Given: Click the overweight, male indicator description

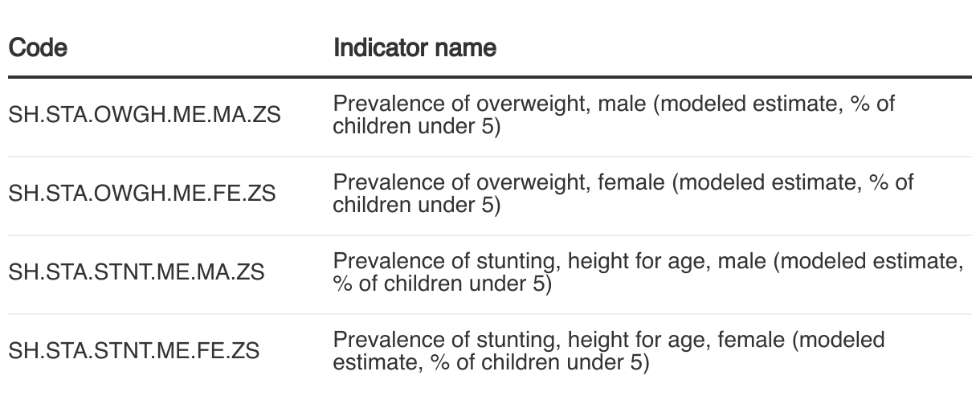Looking at the screenshot, I should click(x=614, y=116).
